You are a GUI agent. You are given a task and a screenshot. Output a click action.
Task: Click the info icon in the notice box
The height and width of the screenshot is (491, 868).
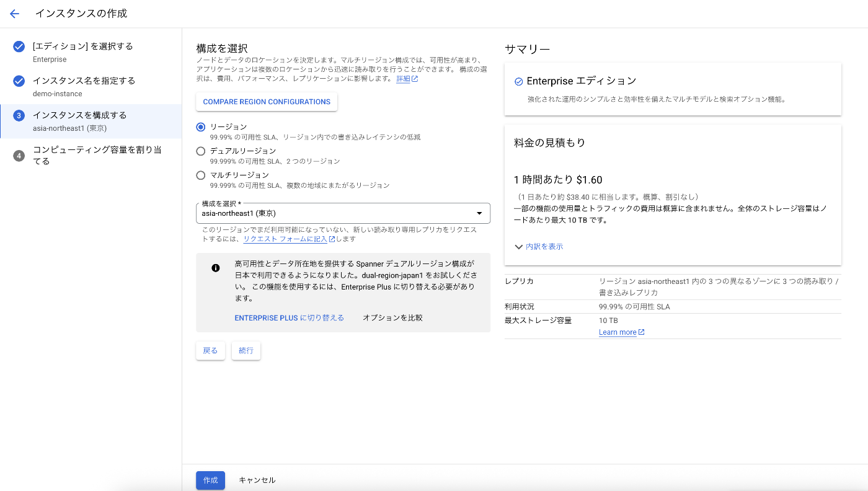tap(216, 268)
